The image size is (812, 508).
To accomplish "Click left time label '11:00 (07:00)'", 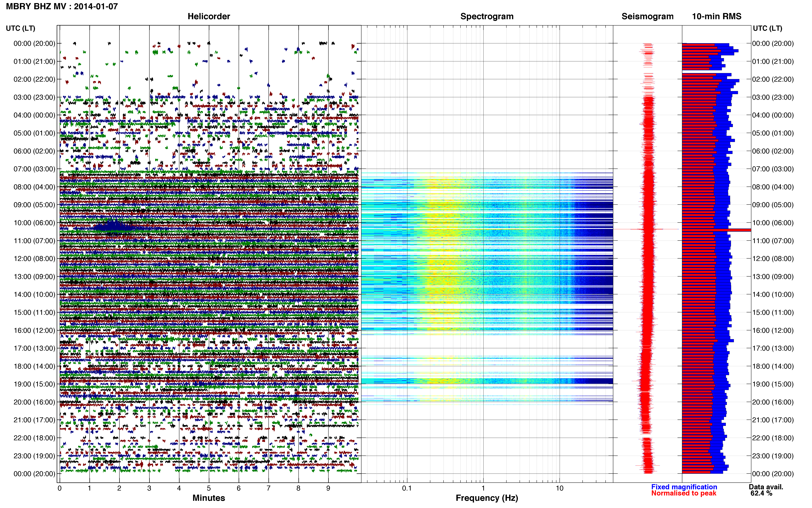I will pos(34,241).
